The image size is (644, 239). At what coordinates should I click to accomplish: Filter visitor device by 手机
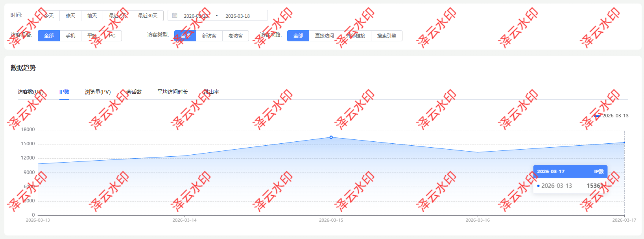[x=70, y=36]
